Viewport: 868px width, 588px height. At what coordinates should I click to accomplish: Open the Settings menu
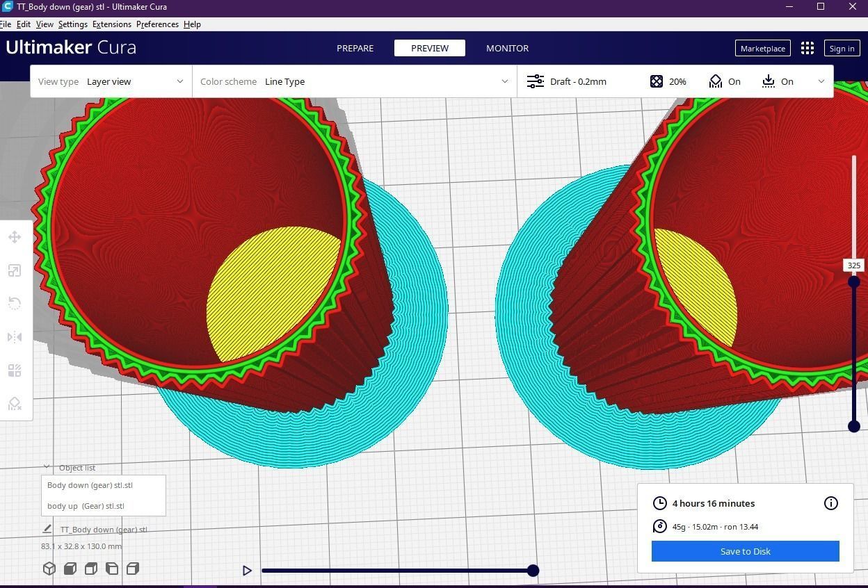72,24
